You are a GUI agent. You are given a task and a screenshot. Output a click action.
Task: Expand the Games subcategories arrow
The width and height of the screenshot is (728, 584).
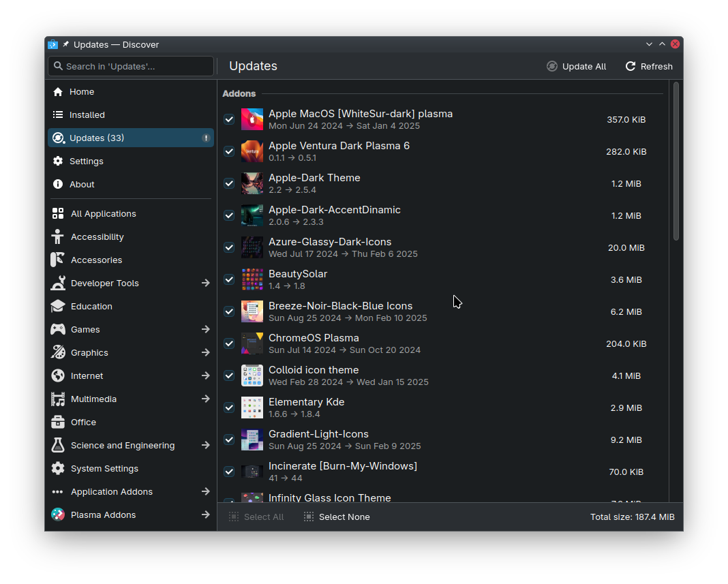(206, 330)
